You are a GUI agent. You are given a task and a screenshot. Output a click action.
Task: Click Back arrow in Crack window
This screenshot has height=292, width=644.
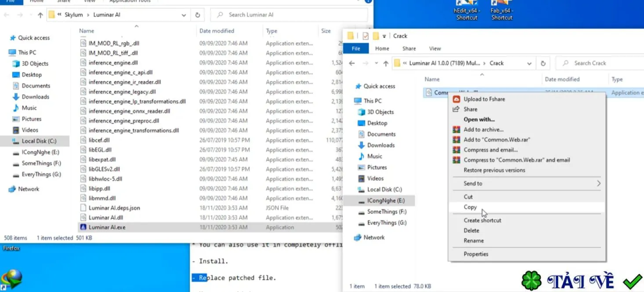click(351, 63)
